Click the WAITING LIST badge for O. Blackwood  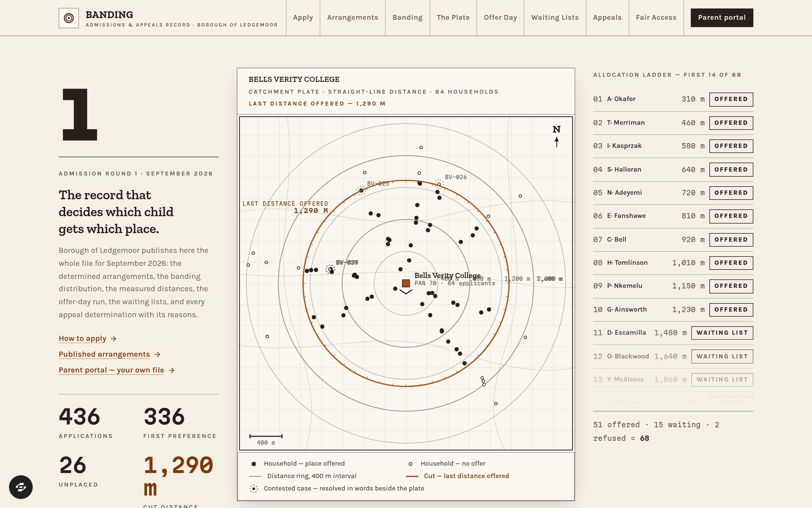point(722,356)
